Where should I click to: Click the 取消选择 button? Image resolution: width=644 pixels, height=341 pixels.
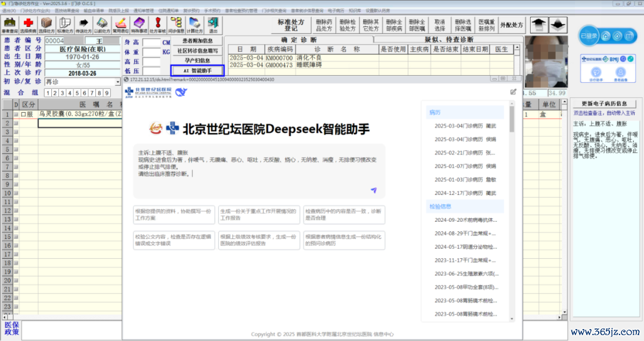(x=440, y=26)
